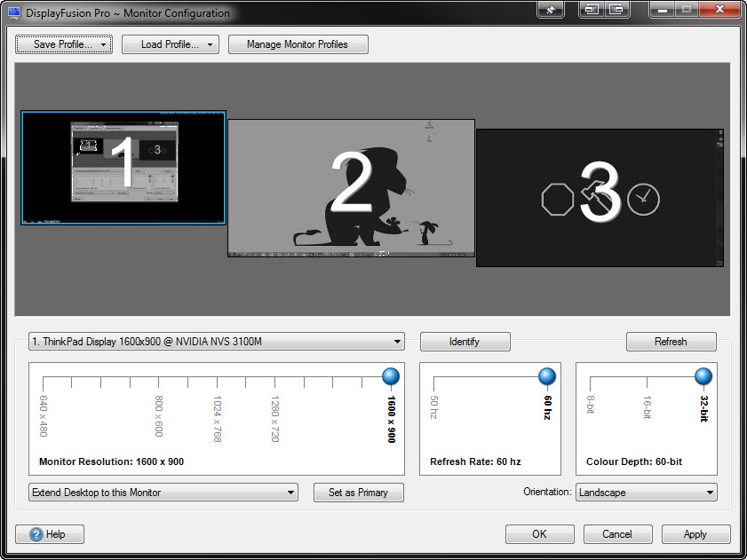Click the DisplayFusion app icon in title bar
This screenshot has height=560, width=747.
click(x=13, y=12)
